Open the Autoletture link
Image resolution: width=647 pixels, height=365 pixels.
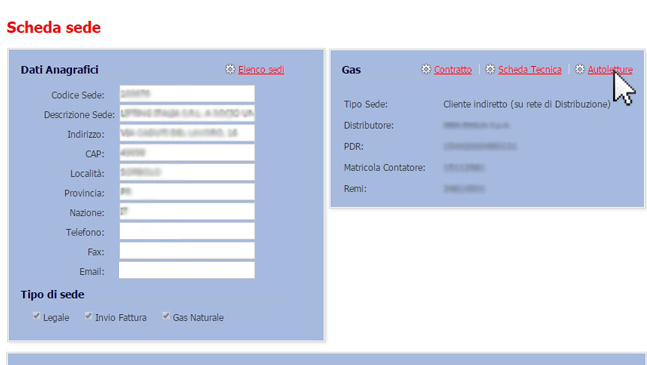pyautogui.click(x=610, y=69)
